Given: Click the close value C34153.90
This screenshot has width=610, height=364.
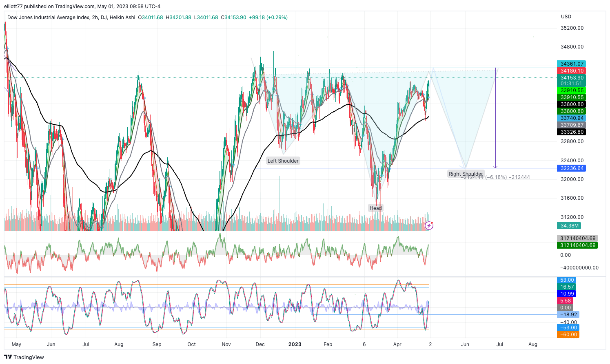Looking at the screenshot, I should click(x=233, y=18).
